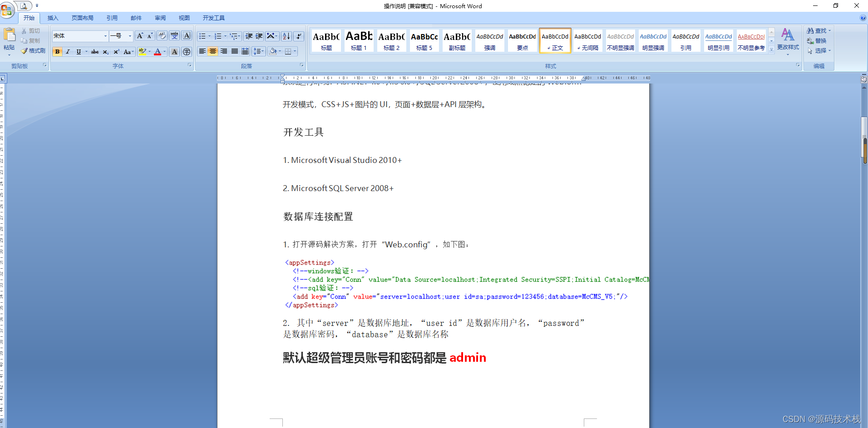Open the Mailings (邮件) tab
Screen dimensions: 868x428
pos(136,18)
